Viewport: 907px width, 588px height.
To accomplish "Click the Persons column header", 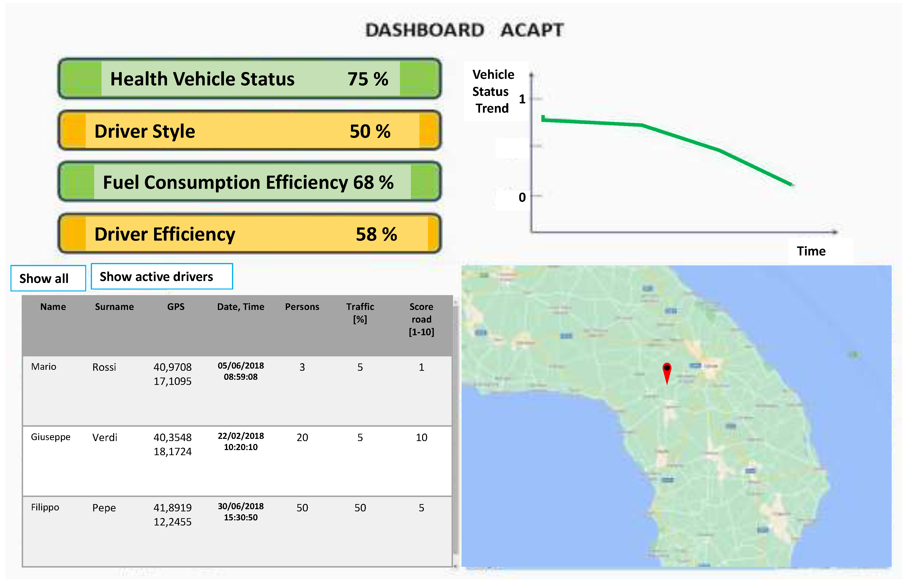I will (302, 307).
